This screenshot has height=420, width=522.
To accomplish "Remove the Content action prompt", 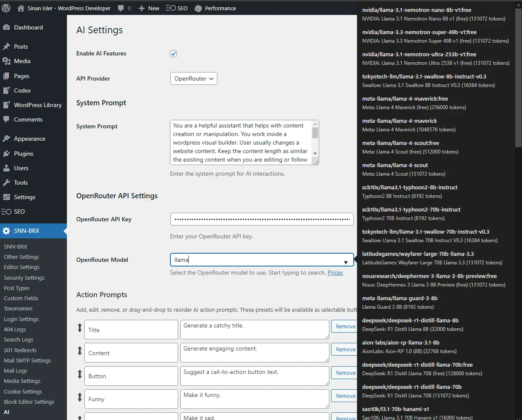I will pyautogui.click(x=345, y=350).
